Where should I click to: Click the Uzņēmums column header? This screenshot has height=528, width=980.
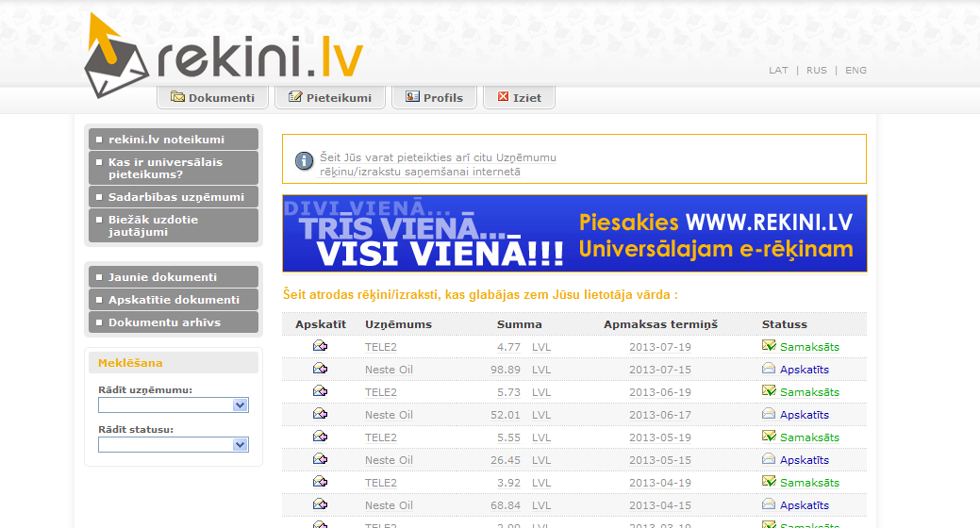398,324
